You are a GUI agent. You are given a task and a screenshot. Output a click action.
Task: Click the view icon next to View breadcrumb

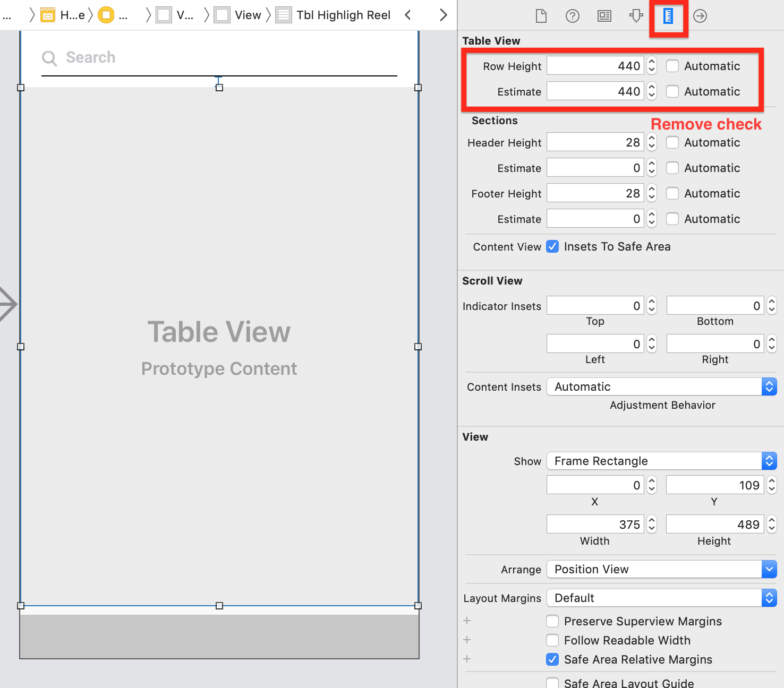pyautogui.click(x=222, y=15)
